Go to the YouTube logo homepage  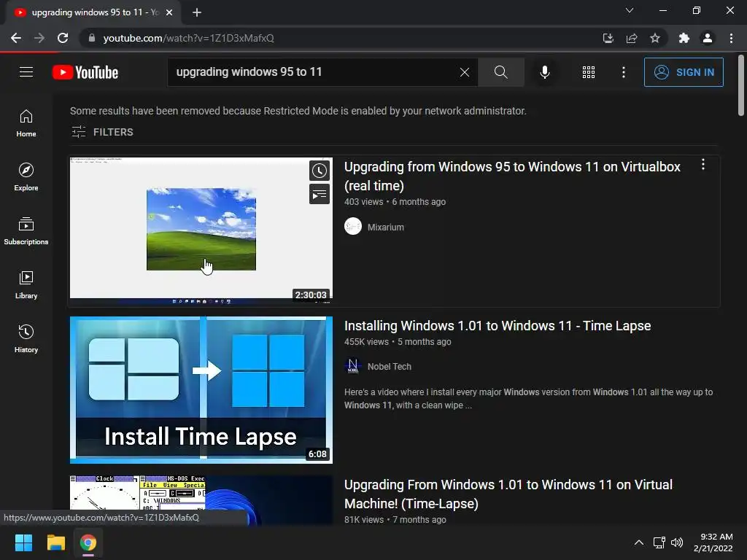[85, 72]
